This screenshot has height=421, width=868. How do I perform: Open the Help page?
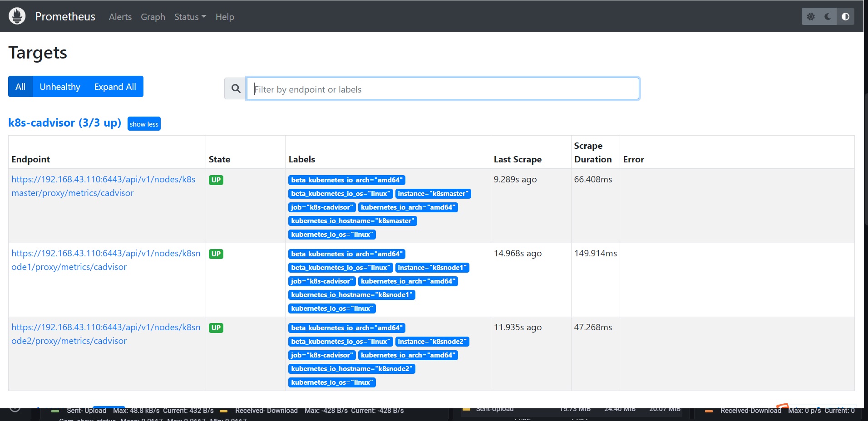[x=225, y=17]
